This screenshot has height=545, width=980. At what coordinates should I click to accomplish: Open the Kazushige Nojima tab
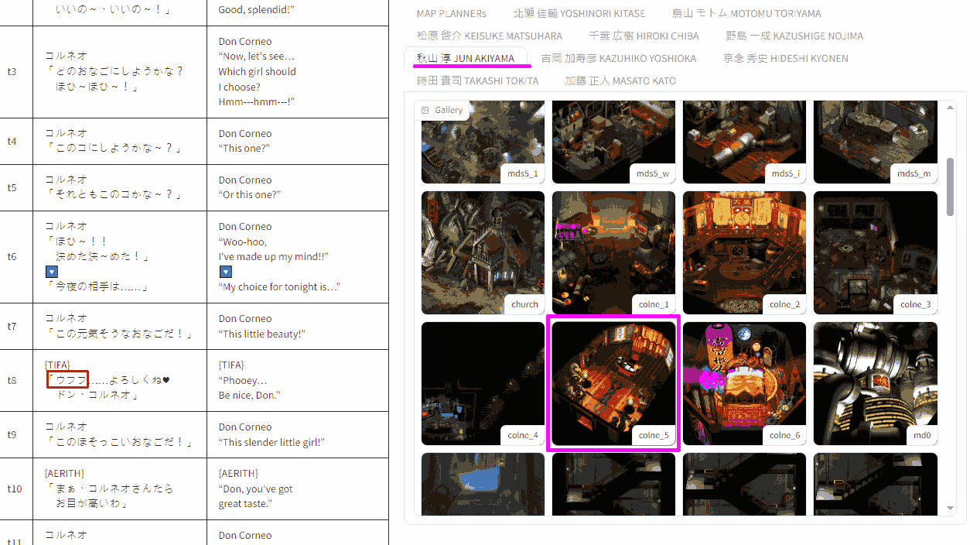pyautogui.click(x=794, y=36)
